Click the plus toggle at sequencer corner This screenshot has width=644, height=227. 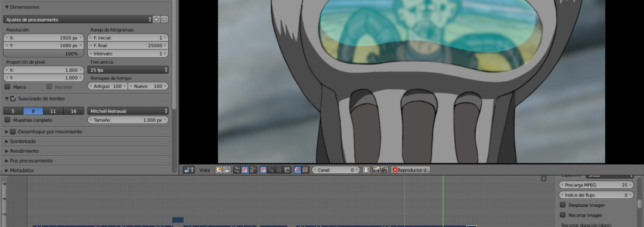pyautogui.click(x=543, y=179)
